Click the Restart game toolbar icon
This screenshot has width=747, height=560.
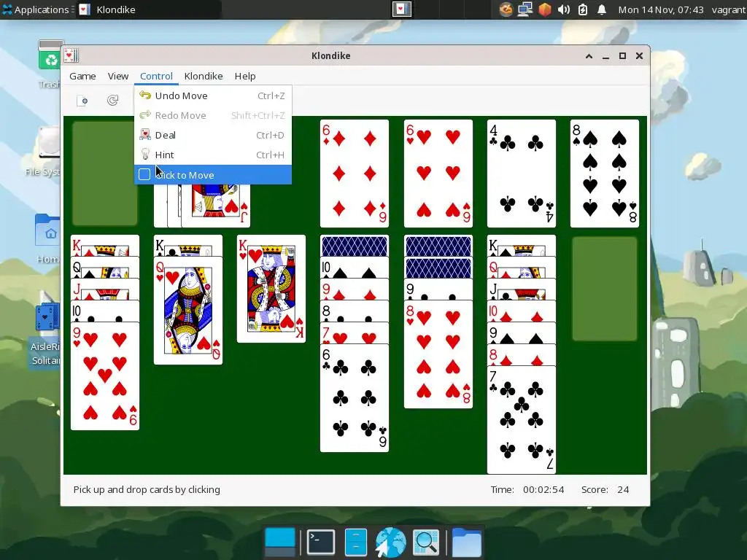pyautogui.click(x=112, y=101)
